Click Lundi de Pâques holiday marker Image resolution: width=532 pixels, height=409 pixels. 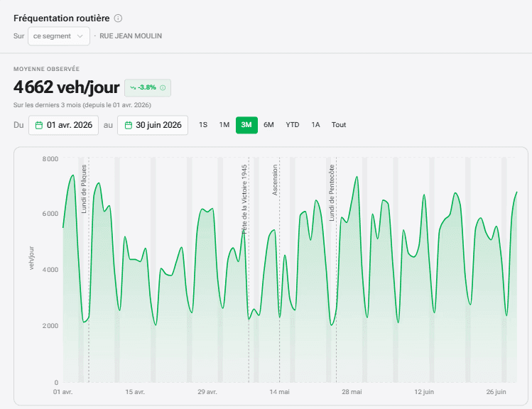pyautogui.click(x=84, y=189)
